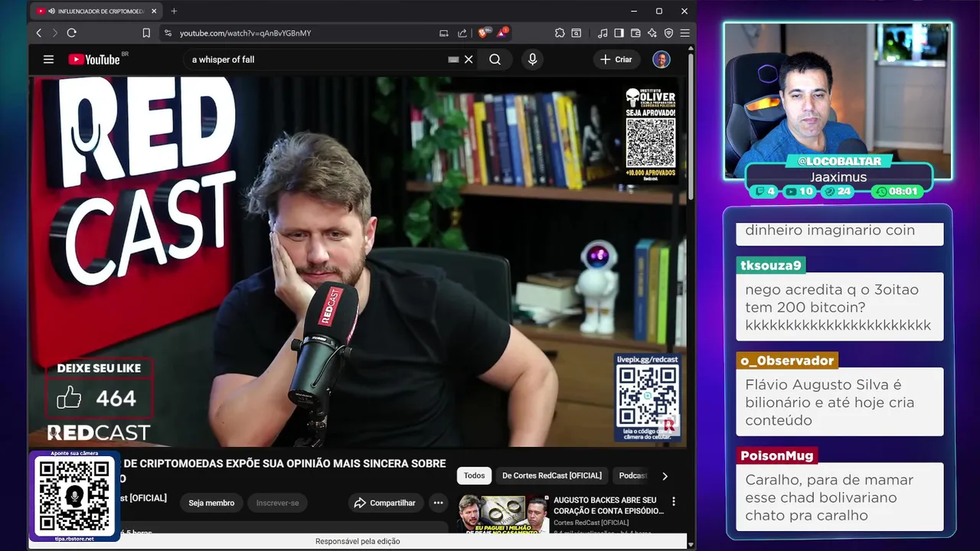Click the Seja membro button
The width and height of the screenshot is (980, 551).
coord(211,503)
